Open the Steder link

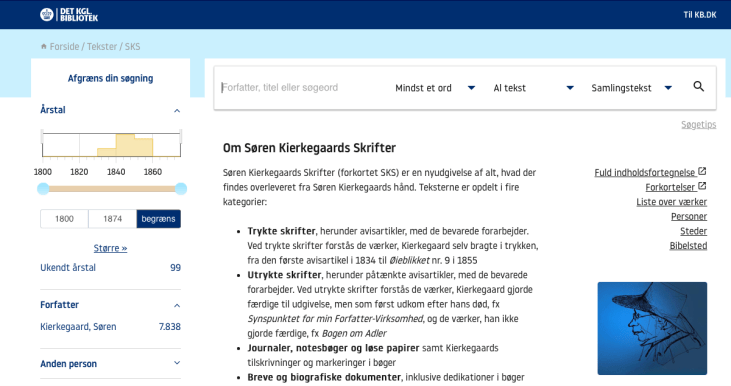click(x=693, y=231)
